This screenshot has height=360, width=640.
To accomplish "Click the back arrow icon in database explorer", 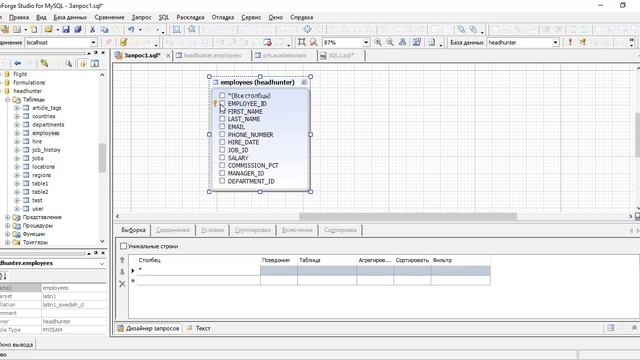I will [x=18, y=63].
